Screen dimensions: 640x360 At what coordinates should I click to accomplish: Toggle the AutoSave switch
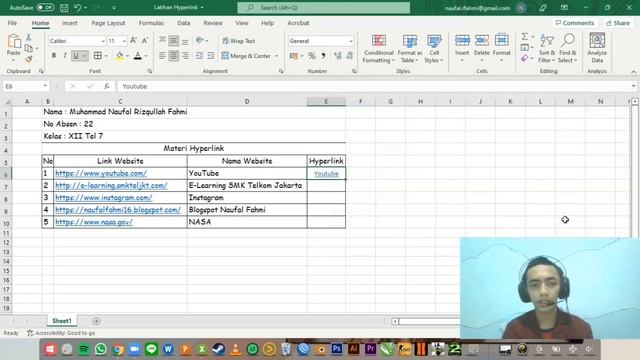[45, 7]
